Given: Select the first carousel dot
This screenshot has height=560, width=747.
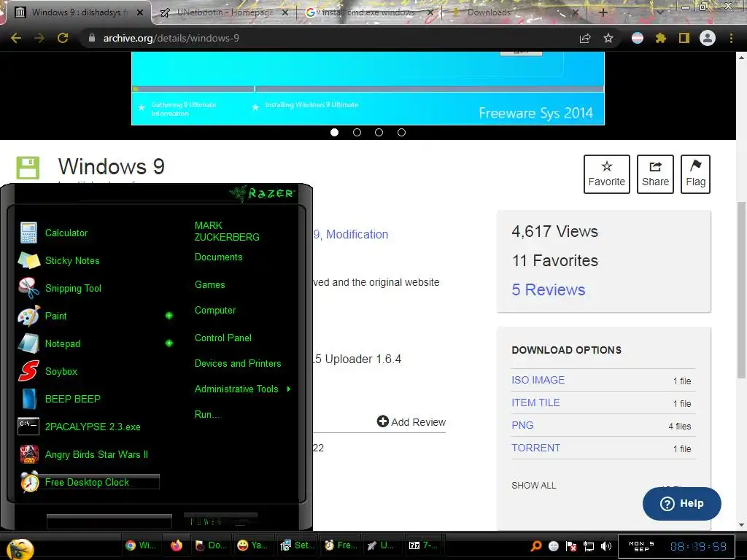Looking at the screenshot, I should point(334,133).
